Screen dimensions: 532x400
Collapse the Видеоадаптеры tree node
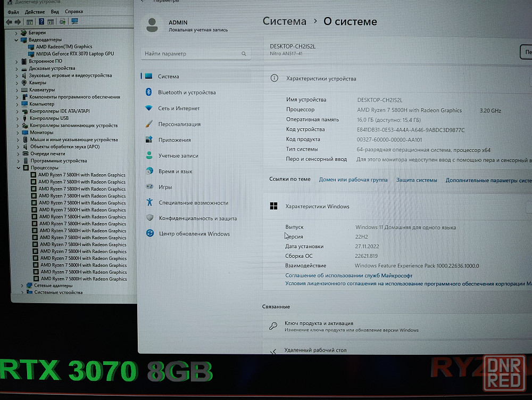point(16,40)
